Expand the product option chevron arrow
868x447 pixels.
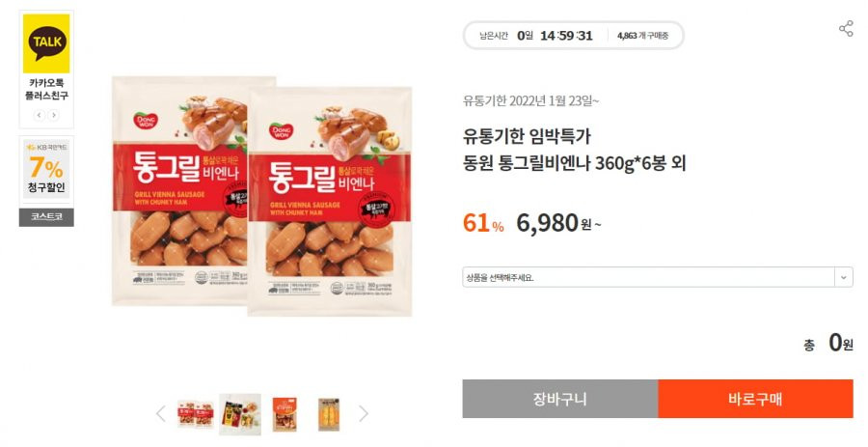(844, 277)
